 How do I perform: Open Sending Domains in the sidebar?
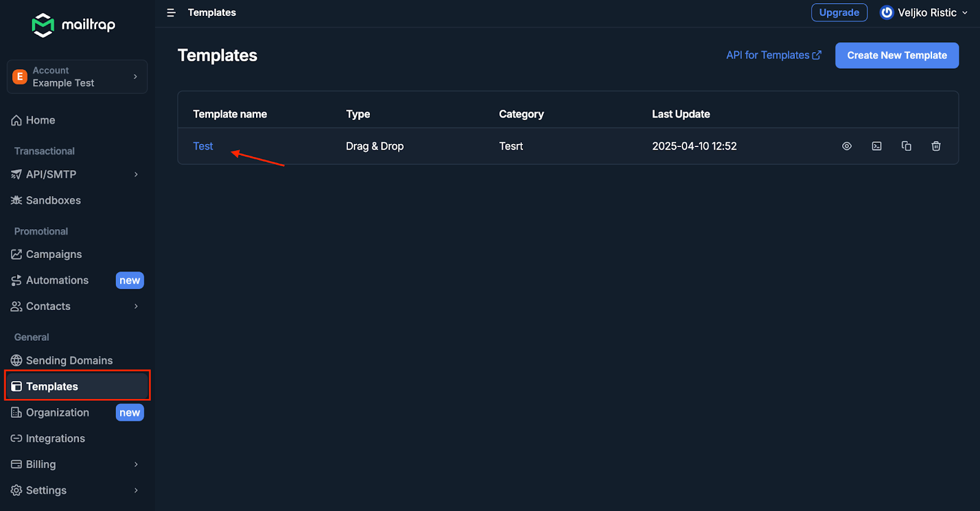tap(69, 360)
